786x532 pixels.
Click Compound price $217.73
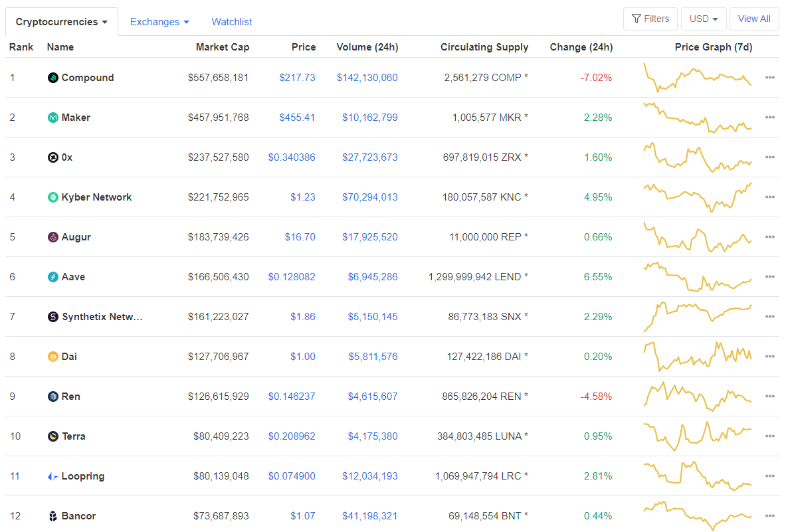pyautogui.click(x=297, y=78)
